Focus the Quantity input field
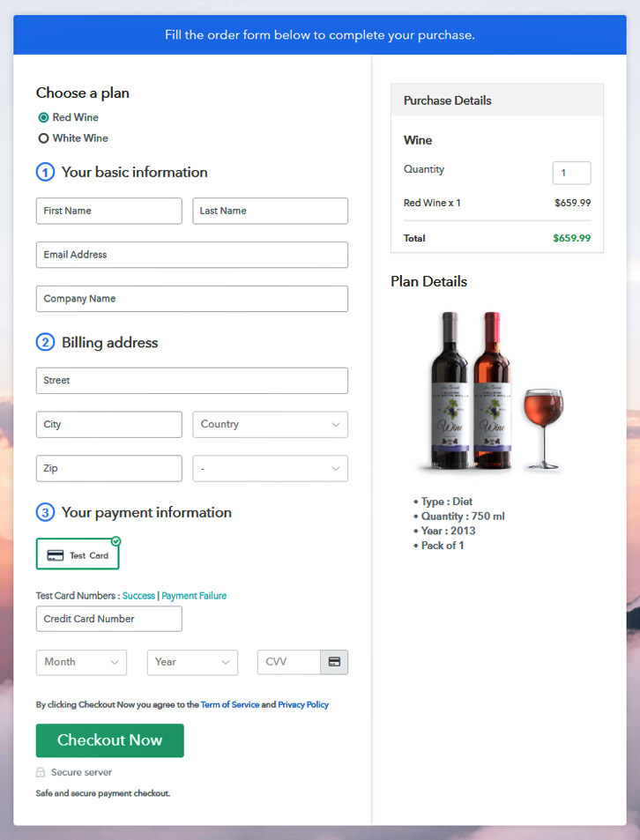 pos(571,173)
